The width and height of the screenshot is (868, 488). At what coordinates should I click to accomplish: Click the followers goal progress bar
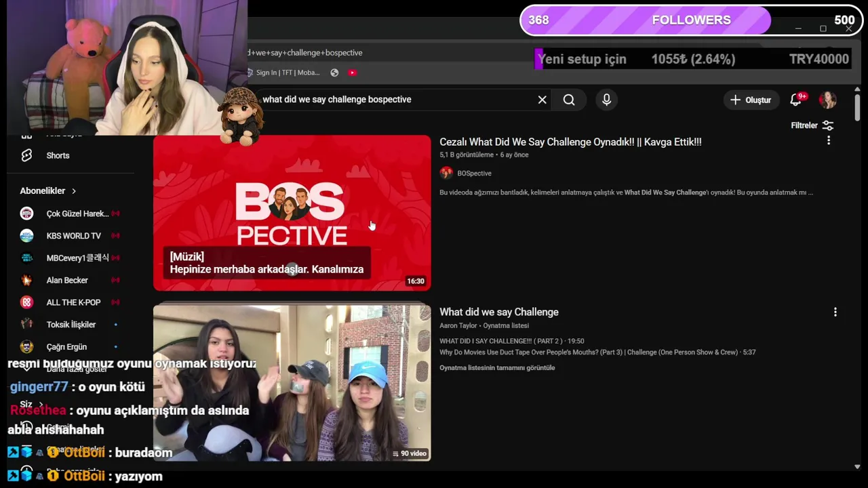click(x=691, y=20)
